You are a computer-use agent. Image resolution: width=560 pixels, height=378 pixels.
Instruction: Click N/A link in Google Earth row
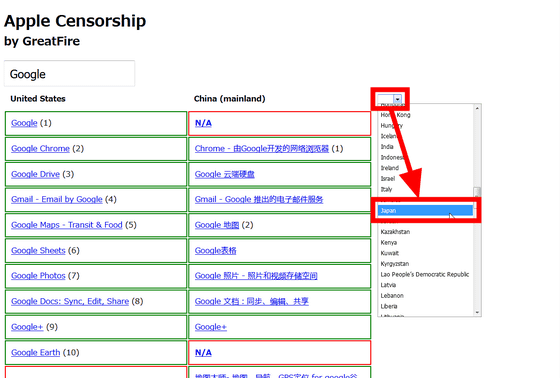[x=203, y=352]
